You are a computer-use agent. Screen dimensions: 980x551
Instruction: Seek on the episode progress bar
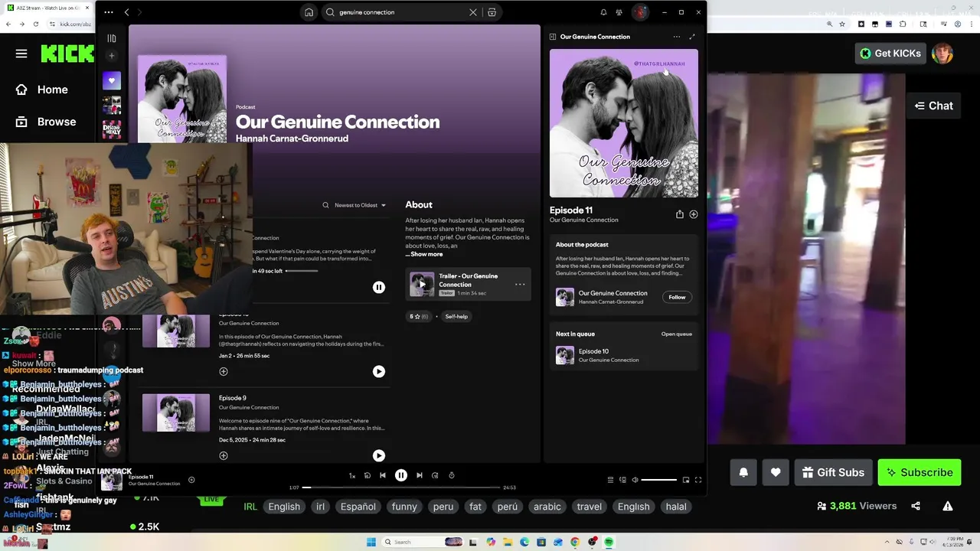pyautogui.click(x=401, y=487)
